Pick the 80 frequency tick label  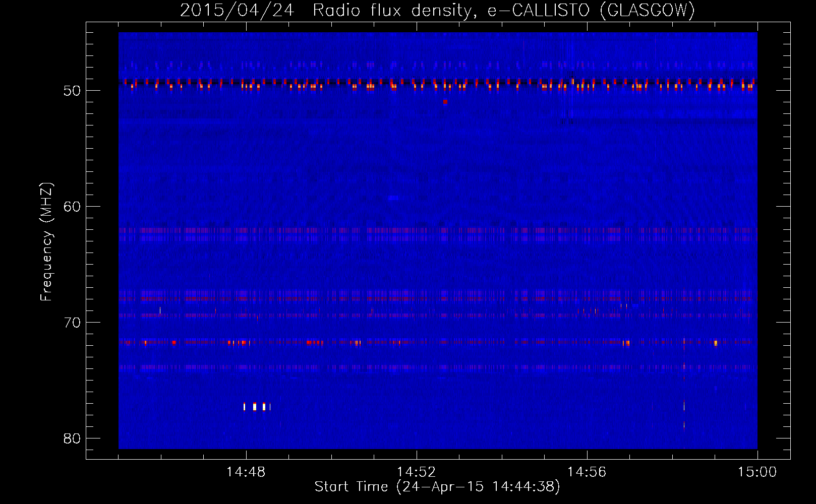pyautogui.click(x=72, y=438)
